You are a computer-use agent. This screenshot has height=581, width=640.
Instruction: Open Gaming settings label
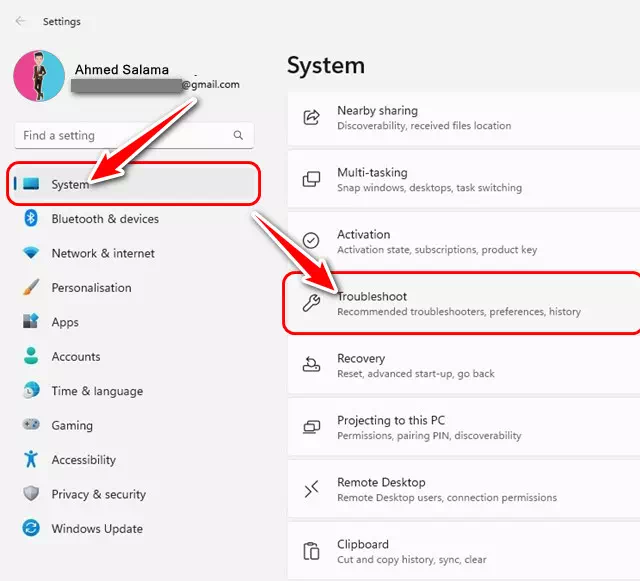(72, 425)
